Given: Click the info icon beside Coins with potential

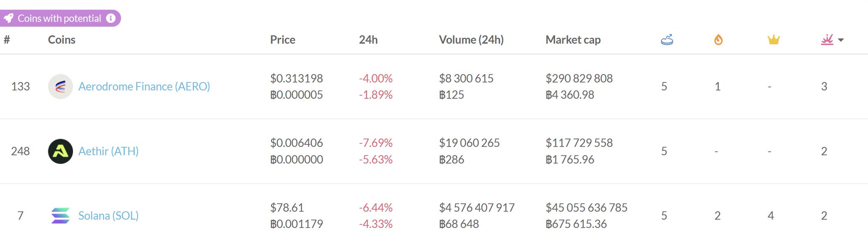Looking at the screenshot, I should tap(111, 18).
